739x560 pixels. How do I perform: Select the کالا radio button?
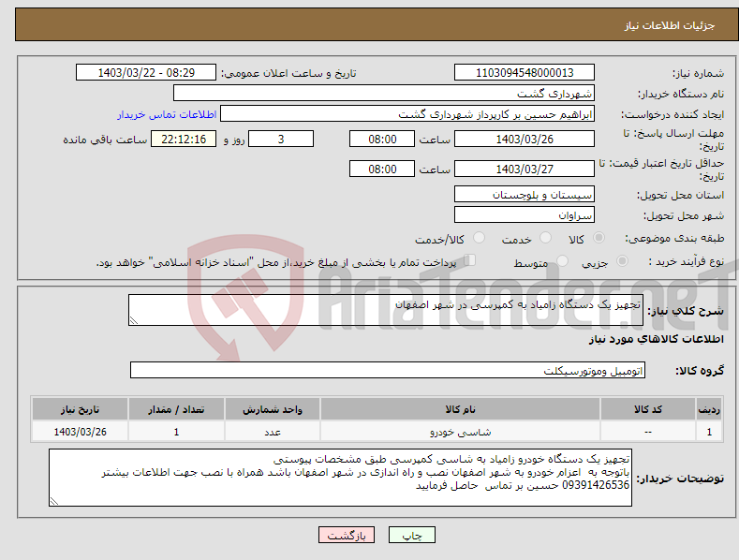599,238
